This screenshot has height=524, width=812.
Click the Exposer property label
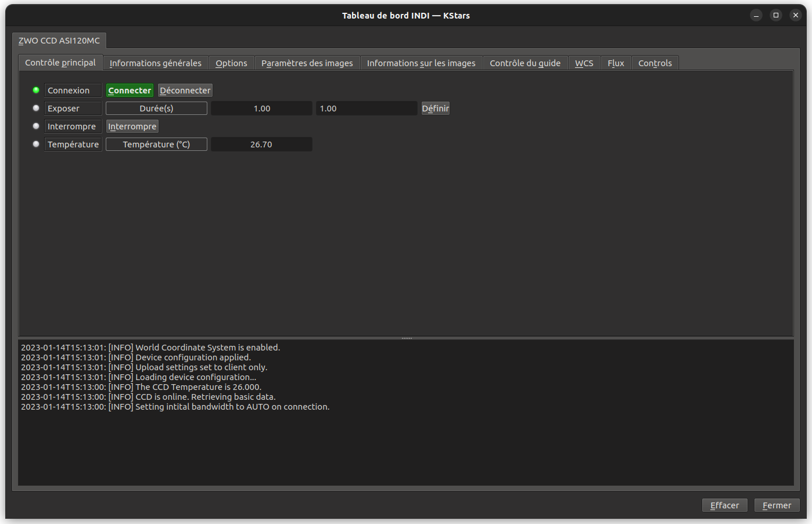pos(73,109)
